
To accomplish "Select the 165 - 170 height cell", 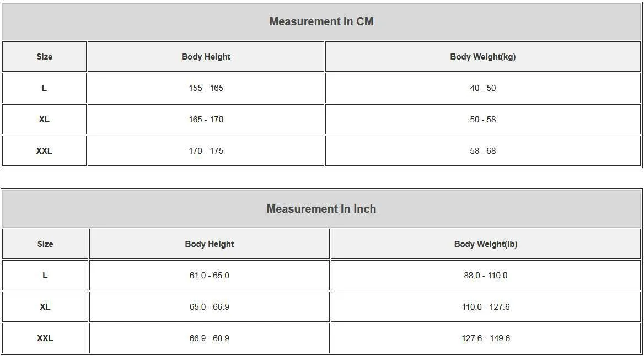I will pos(206,120).
